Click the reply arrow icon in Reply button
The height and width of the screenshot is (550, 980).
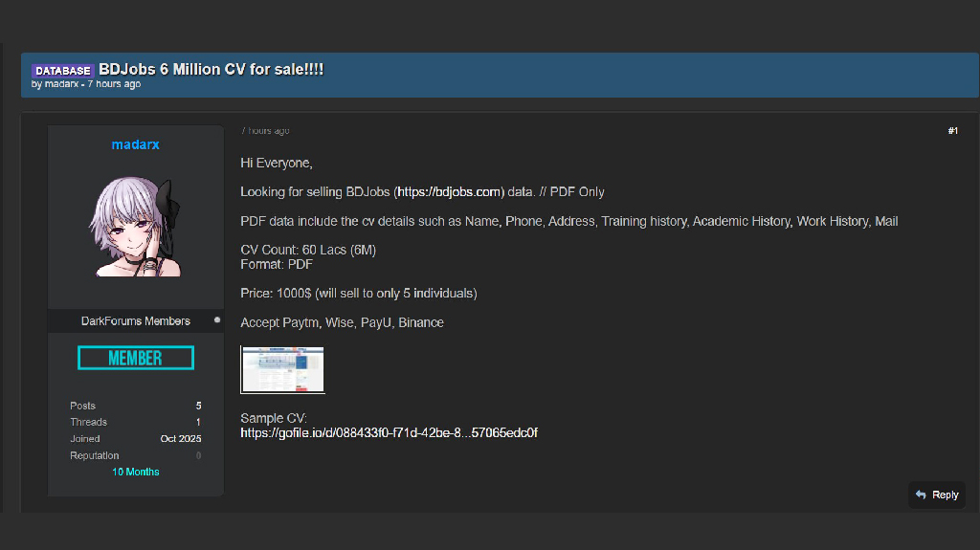tap(921, 495)
